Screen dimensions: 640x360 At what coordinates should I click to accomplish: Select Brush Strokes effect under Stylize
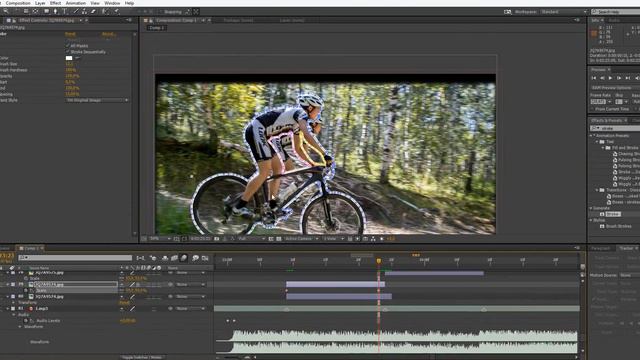point(618,226)
